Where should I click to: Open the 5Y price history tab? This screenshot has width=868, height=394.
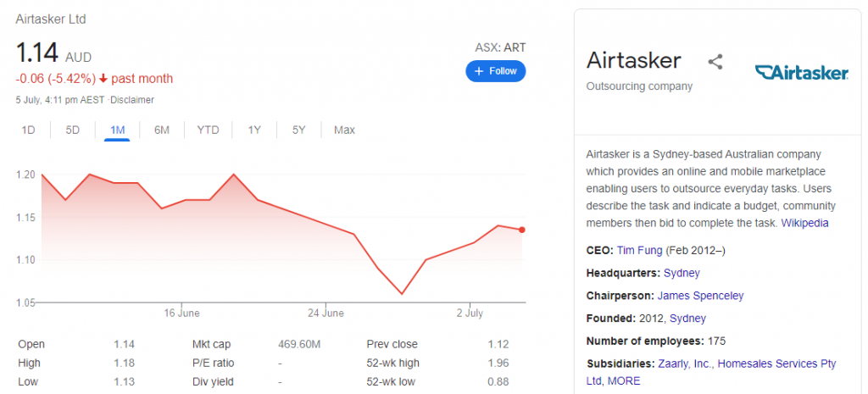point(299,130)
